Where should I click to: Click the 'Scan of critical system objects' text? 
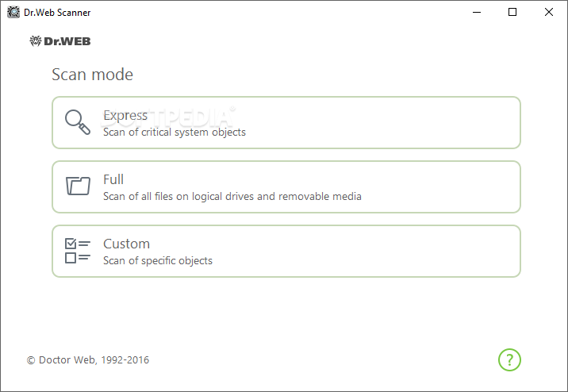coord(175,133)
